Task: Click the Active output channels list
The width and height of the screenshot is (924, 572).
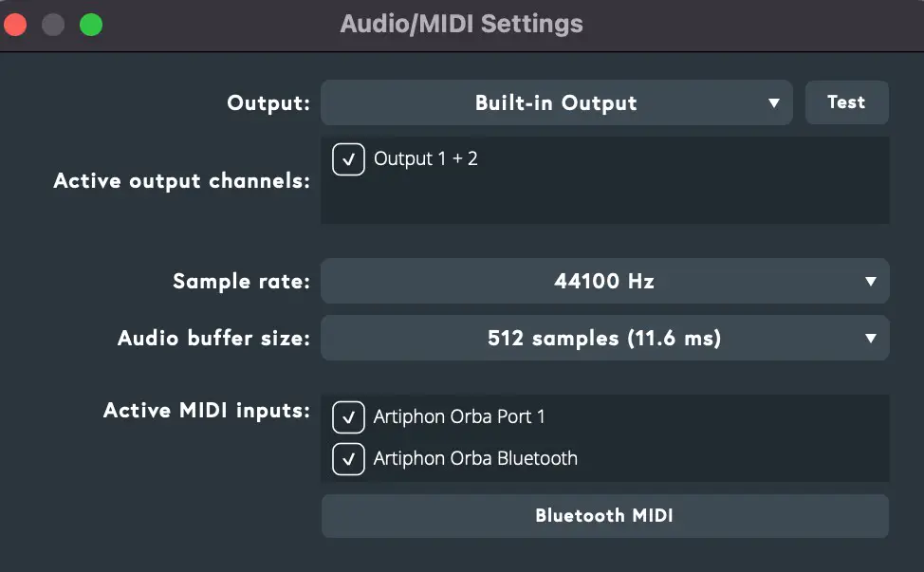Action: (604, 180)
